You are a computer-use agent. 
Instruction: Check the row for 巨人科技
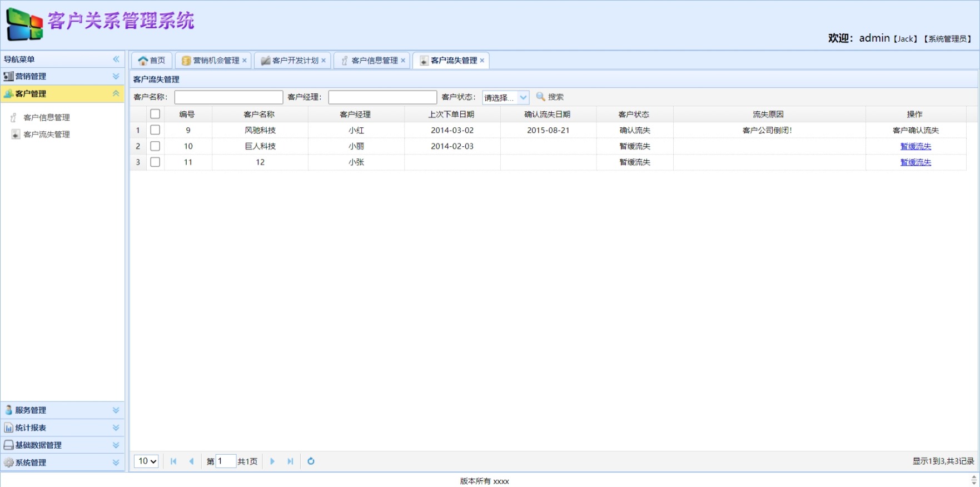point(155,146)
